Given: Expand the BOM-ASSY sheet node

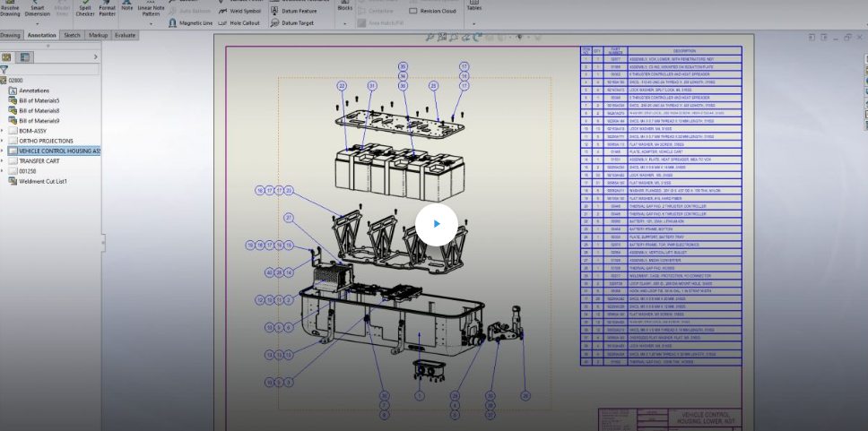Looking at the screenshot, I should click(3, 131).
